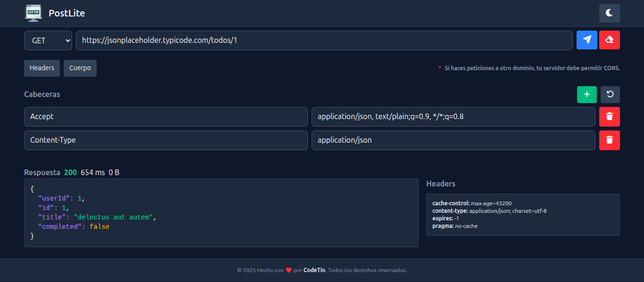The width and height of the screenshot is (644, 282).
Task: Click the response Headers panel
Action: point(522,215)
